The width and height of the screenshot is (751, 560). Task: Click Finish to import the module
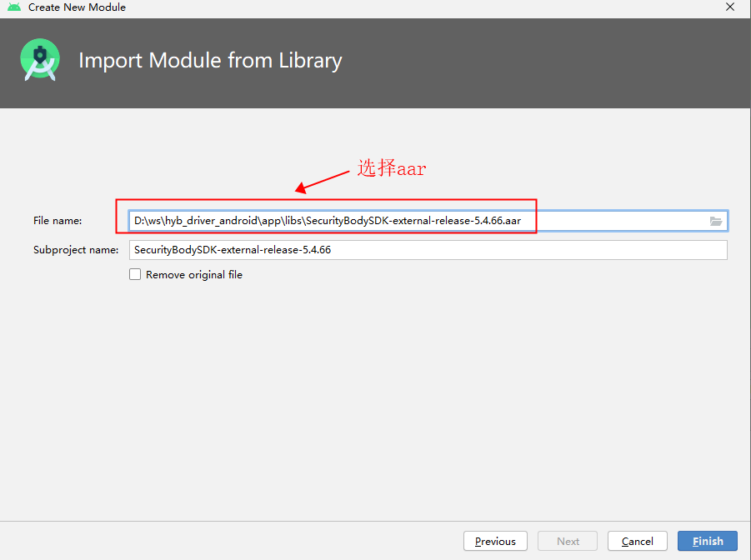[708, 542]
